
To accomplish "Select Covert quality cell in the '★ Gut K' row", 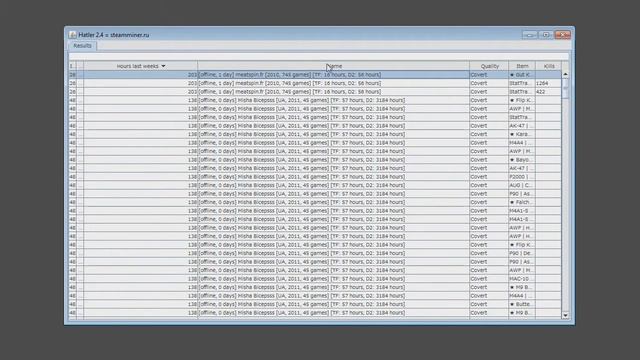I will click(489, 75).
